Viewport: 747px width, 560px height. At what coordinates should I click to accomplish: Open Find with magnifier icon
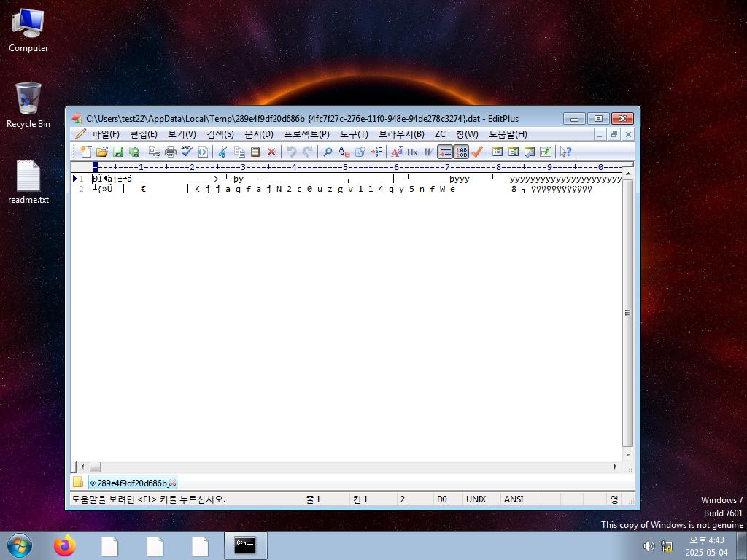[x=328, y=152]
